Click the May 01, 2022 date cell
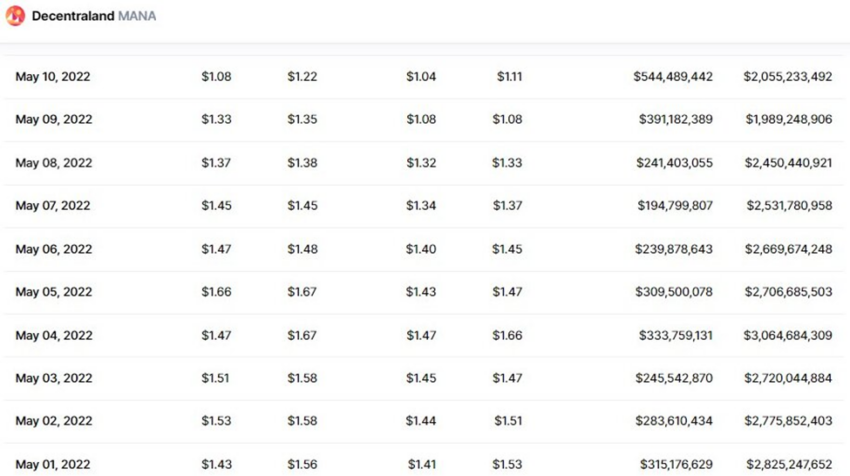This screenshot has height=476, width=850. click(x=53, y=464)
